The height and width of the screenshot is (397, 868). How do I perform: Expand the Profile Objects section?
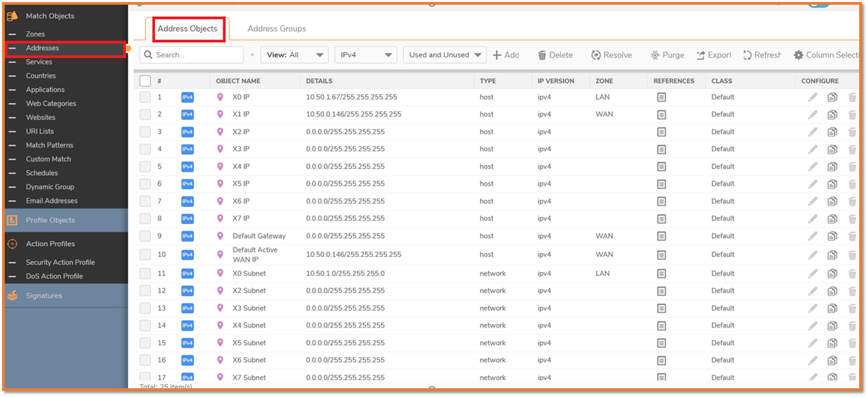point(50,220)
